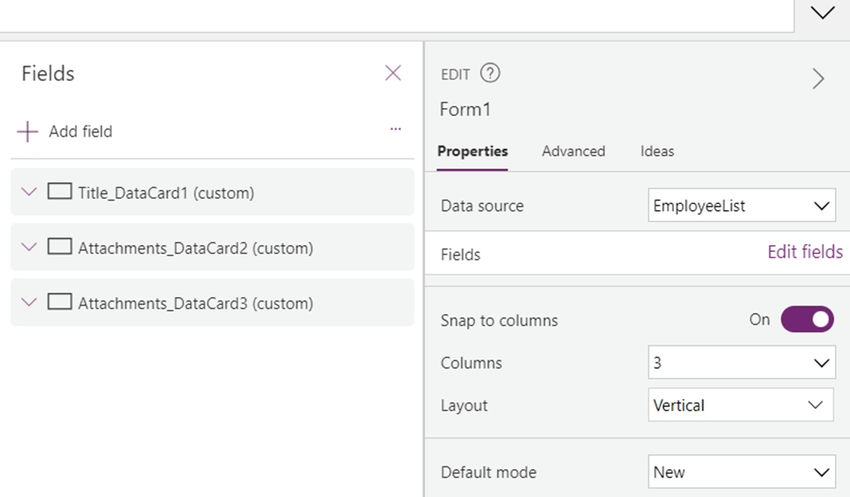Close the Fields panel
The width and height of the screenshot is (850, 497).
tap(393, 73)
